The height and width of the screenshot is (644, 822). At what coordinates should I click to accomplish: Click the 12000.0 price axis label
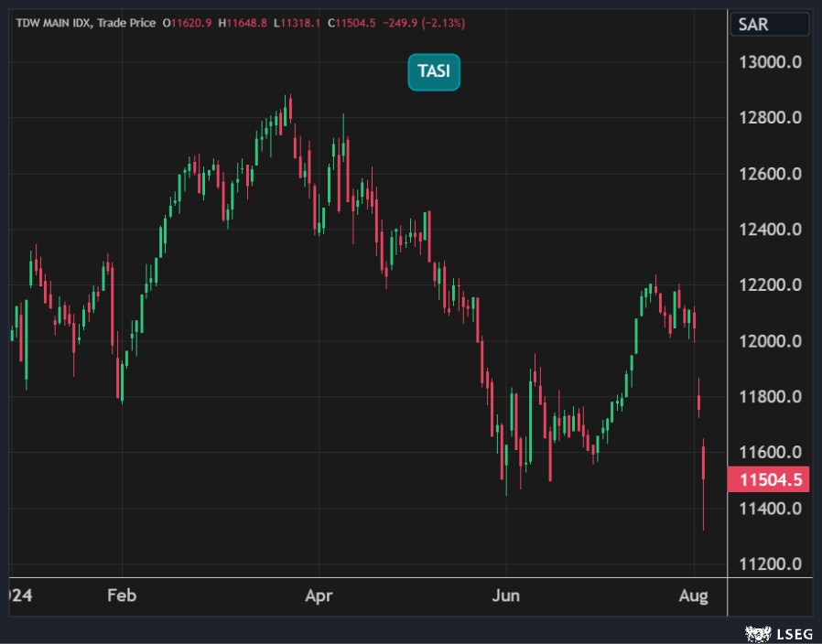[x=771, y=341]
